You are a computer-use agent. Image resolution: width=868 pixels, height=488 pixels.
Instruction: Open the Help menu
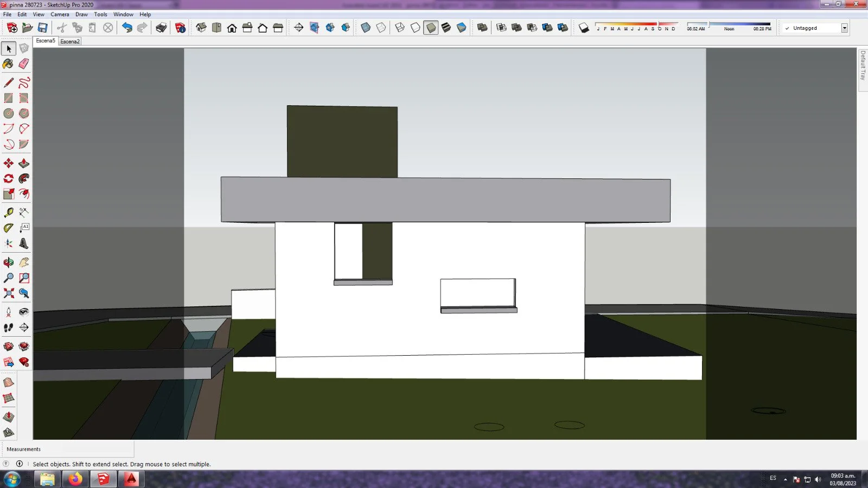pyautogui.click(x=145, y=15)
